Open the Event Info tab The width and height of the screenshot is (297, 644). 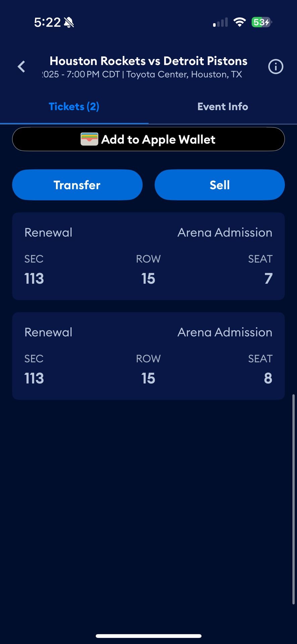coord(223,107)
